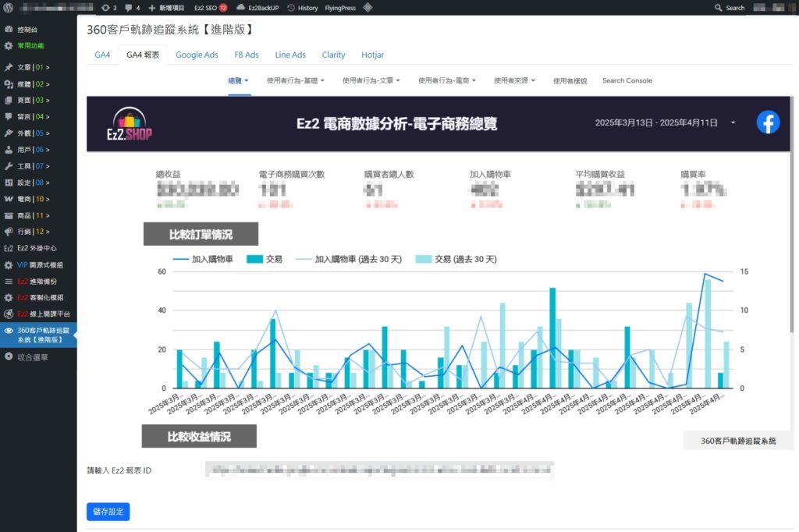The image size is (799, 532).
Task: Open the FB Ads tab
Action: pos(247,55)
